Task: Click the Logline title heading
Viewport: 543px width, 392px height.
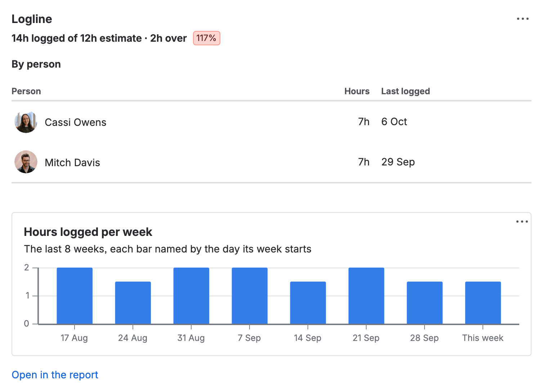Action: [x=32, y=19]
